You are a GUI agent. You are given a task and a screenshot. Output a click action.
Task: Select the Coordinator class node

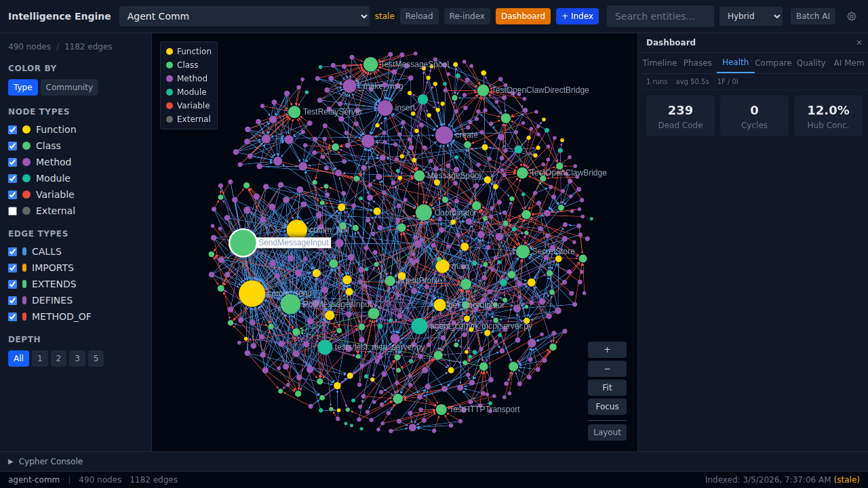(424, 212)
